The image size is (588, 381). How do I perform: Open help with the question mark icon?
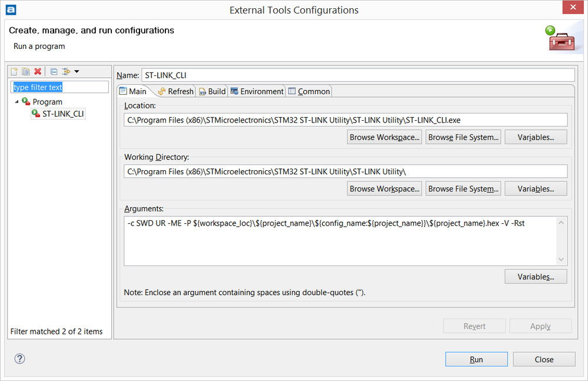pyautogui.click(x=19, y=359)
